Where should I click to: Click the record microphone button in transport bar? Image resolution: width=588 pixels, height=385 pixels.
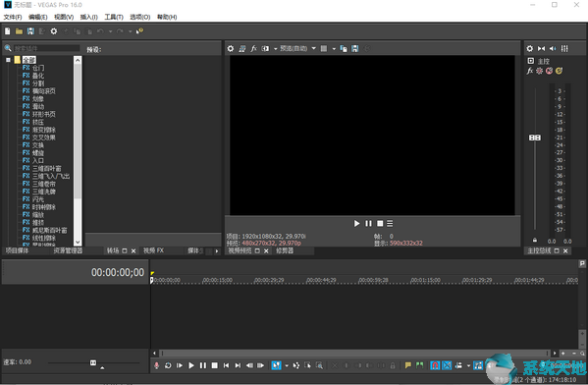coord(157,365)
